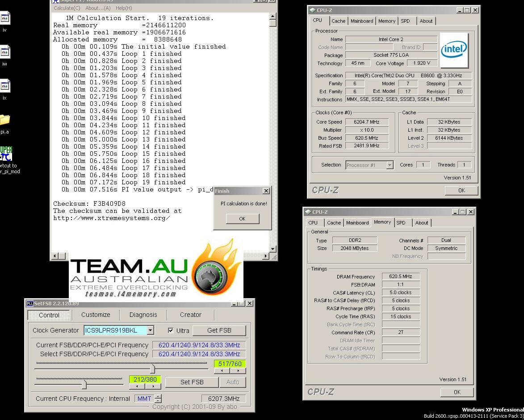The height and width of the screenshot is (420, 524).
Task: Click the xtremesystems.org URL text
Action: [x=112, y=218]
